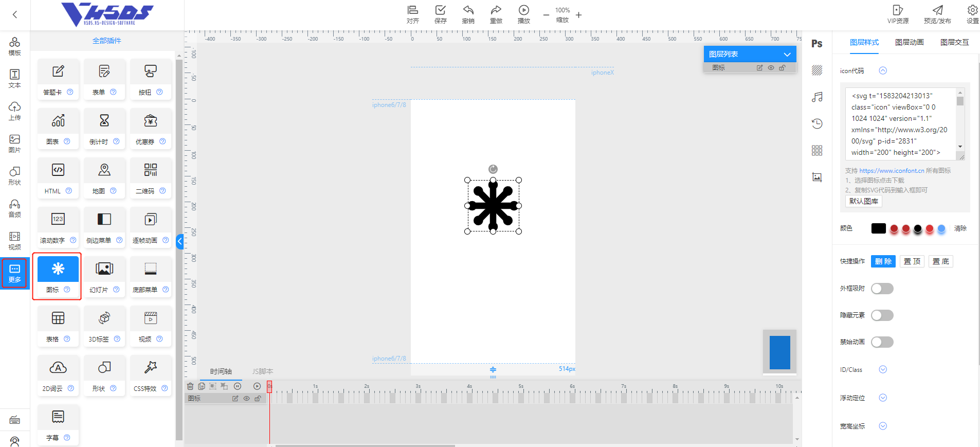Image resolution: width=980 pixels, height=447 pixels.
Task: Choose the CSS特效 effects plugin
Action: (151, 375)
